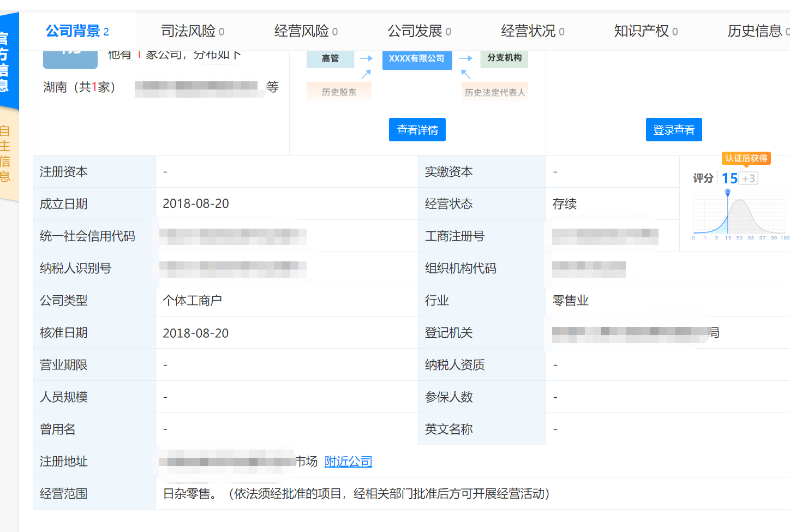The width and height of the screenshot is (790, 532).
Task: Click the 登录查看 button
Action: click(674, 130)
